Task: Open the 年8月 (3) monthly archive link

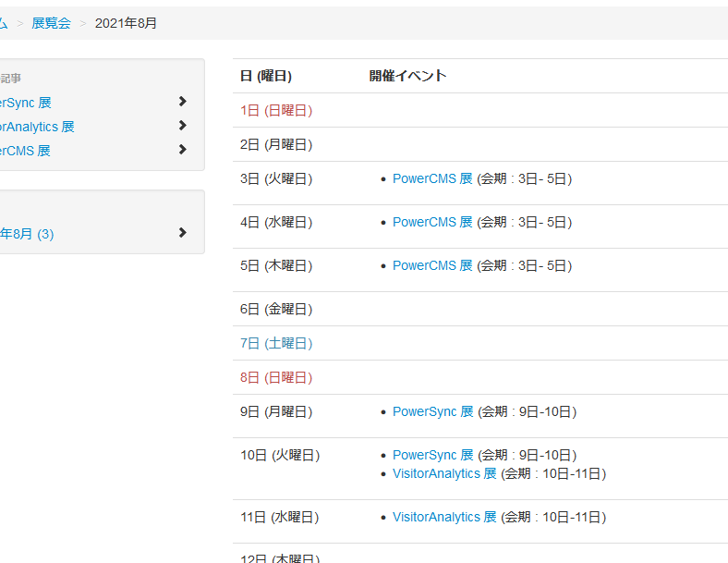Action: click(x=27, y=234)
